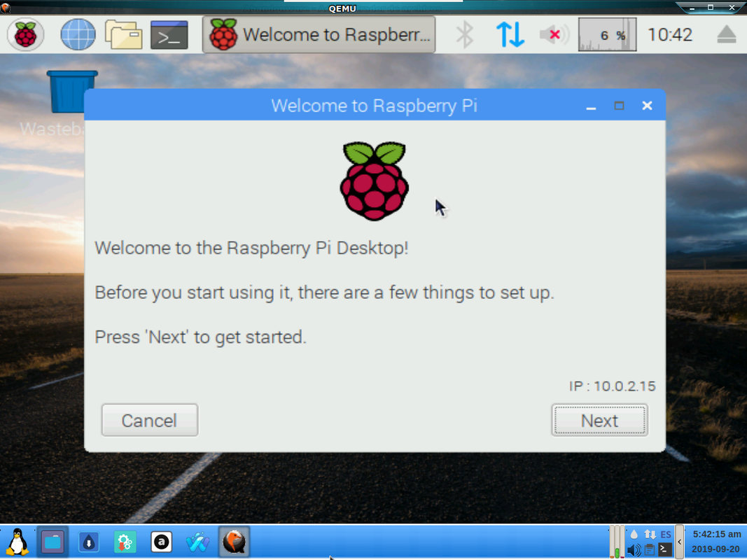This screenshot has width=747, height=560.
Task: Select the QEMU taskbar window icon
Action: (234, 542)
